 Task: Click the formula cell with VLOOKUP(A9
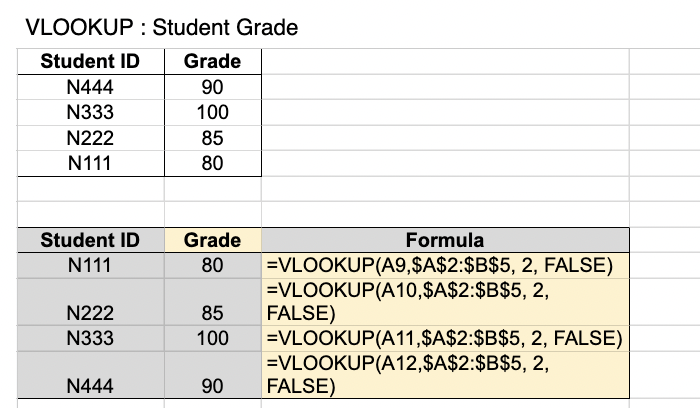pyautogui.click(x=444, y=266)
